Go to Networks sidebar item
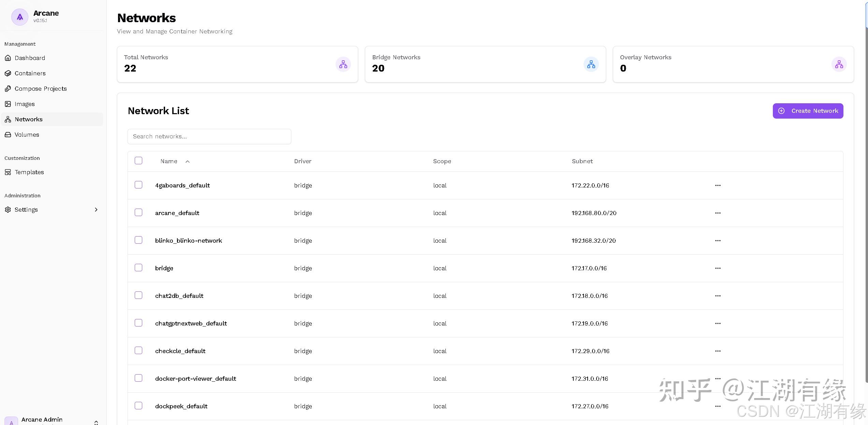Viewport: 868px width, 425px height. tap(29, 119)
